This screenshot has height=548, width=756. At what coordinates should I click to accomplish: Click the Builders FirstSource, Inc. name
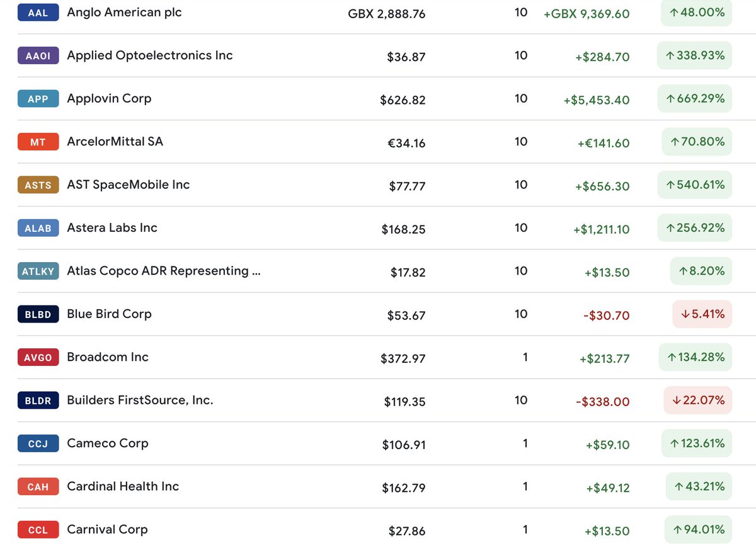point(140,400)
